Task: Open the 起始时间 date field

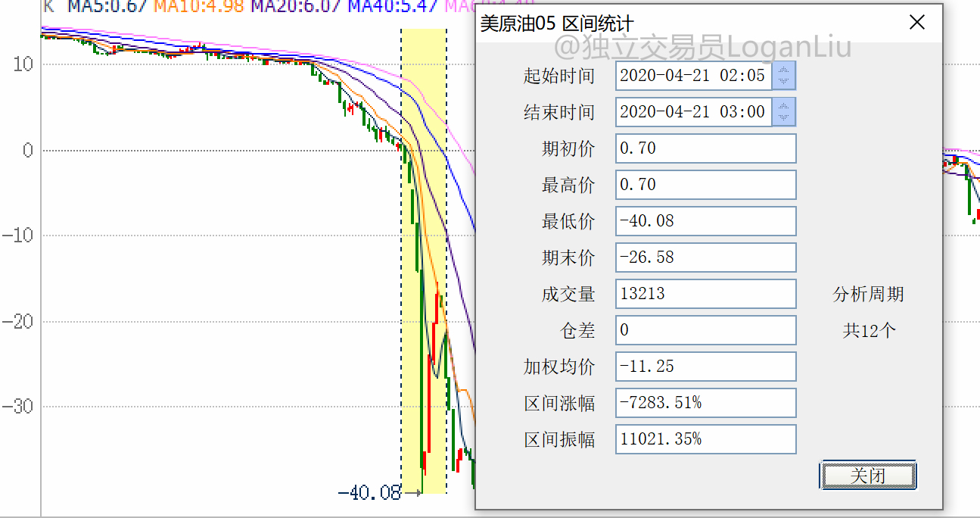Action: click(693, 76)
